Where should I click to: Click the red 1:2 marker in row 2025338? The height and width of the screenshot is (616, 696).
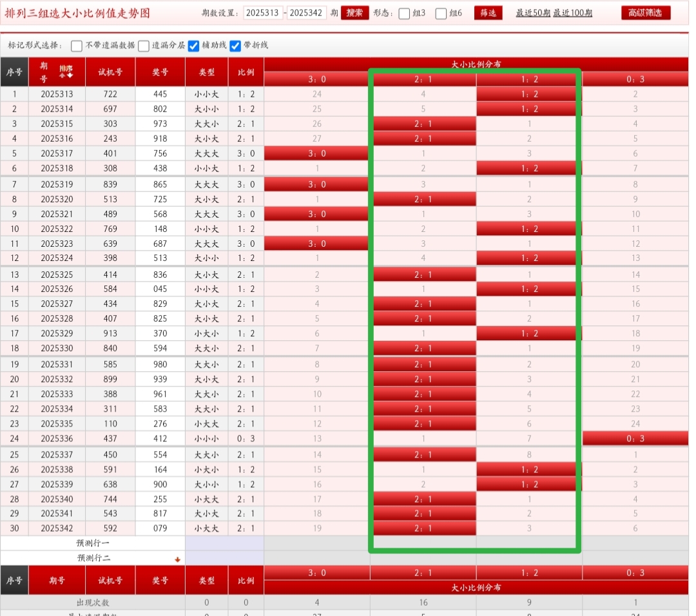tap(529, 470)
